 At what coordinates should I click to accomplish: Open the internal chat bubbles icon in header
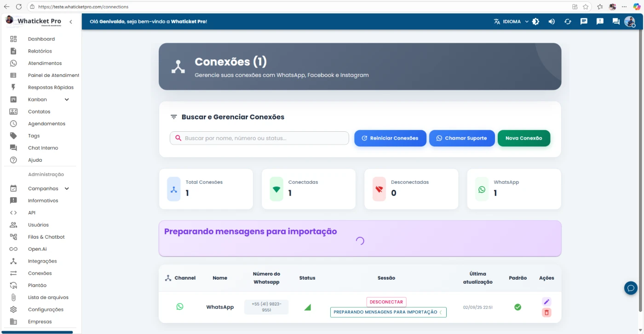point(616,22)
